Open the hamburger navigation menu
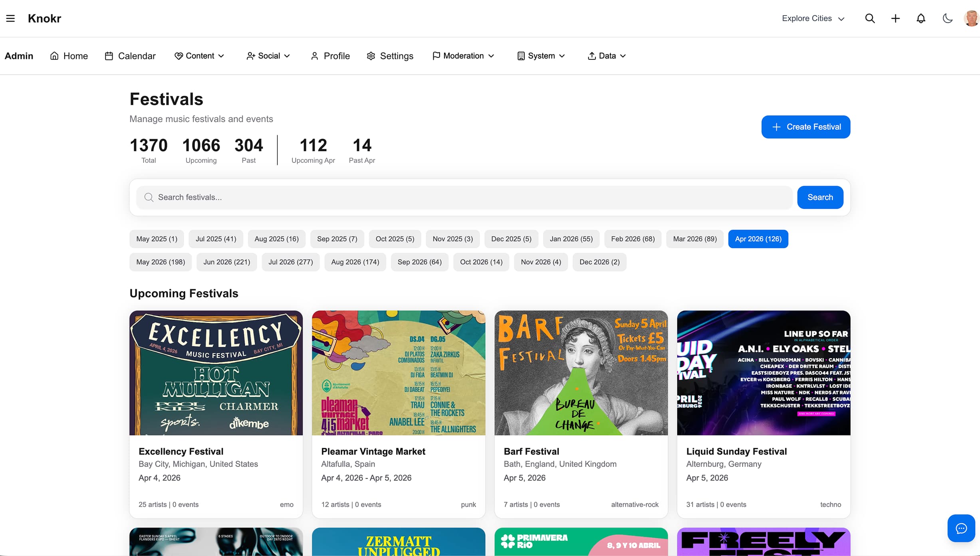 10,18
